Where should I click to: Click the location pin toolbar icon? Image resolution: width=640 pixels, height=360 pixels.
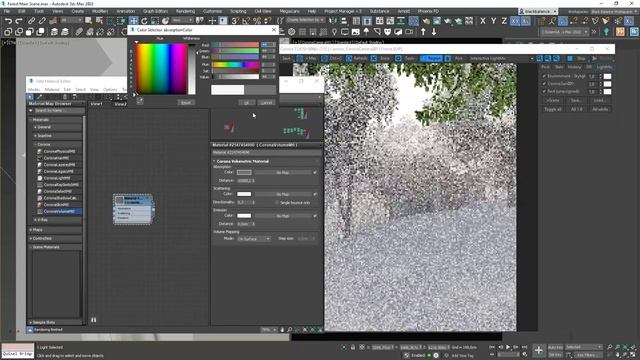click(x=334, y=31)
